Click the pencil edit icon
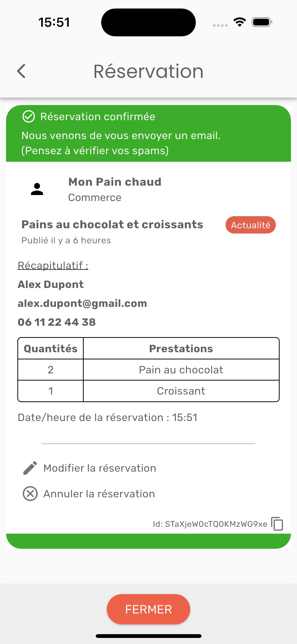 30,468
